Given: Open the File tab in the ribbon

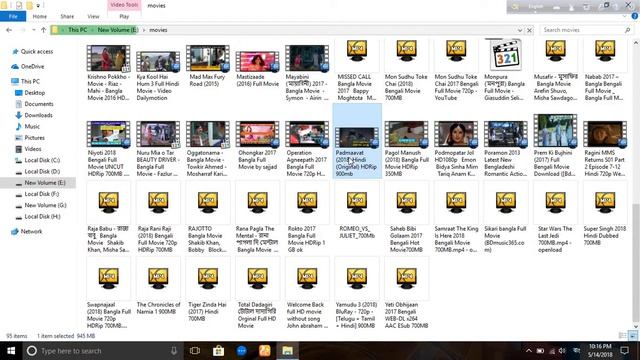Looking at the screenshot, I should point(13,16).
